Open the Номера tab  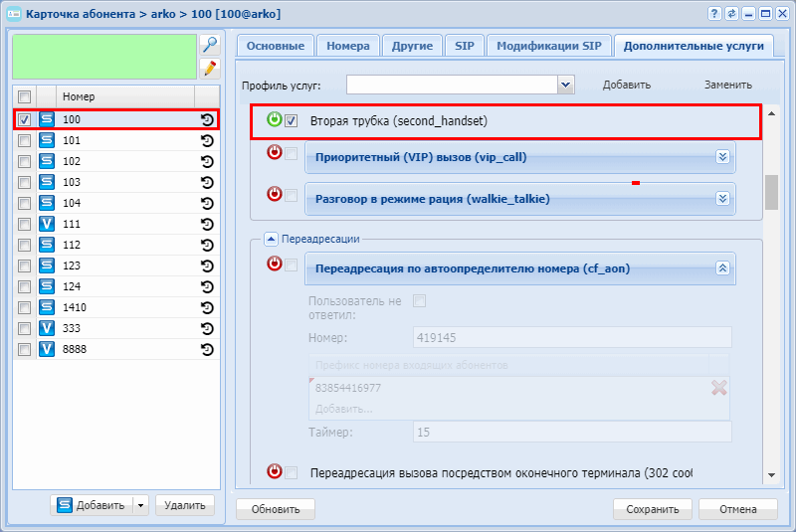(348, 46)
